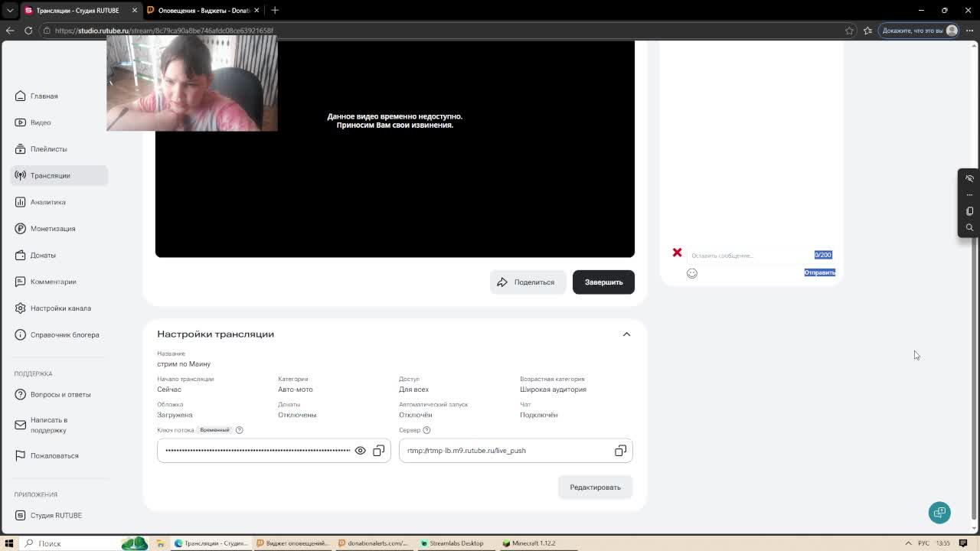Open the browser settings menu dots

pyautogui.click(x=969, y=31)
